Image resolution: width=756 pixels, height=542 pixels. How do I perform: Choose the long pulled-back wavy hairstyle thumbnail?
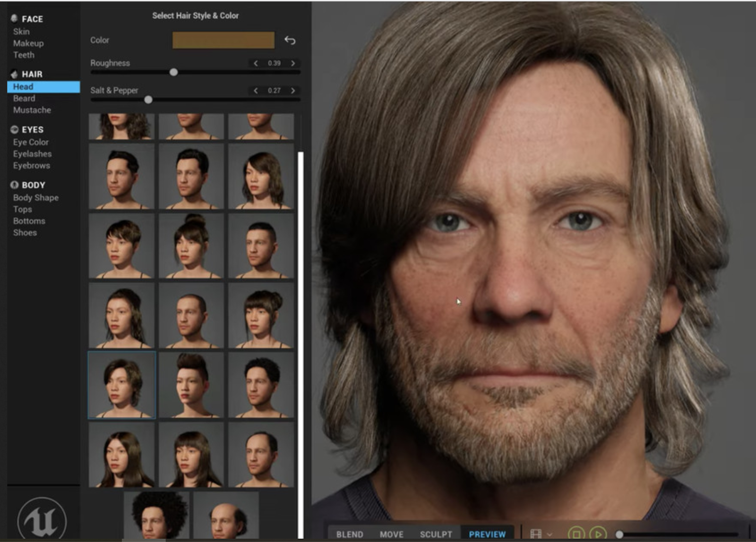coord(121,315)
